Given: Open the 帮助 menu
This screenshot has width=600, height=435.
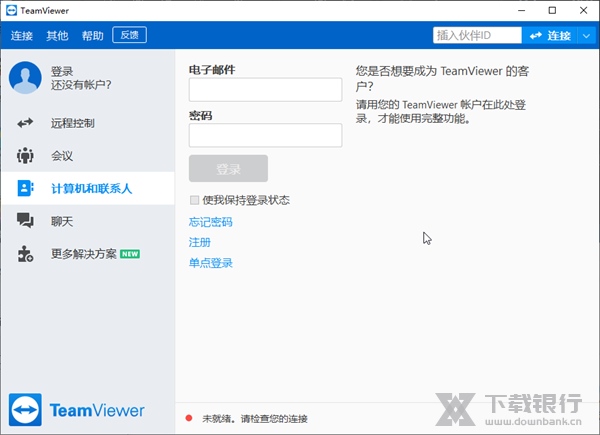Looking at the screenshot, I should point(93,36).
